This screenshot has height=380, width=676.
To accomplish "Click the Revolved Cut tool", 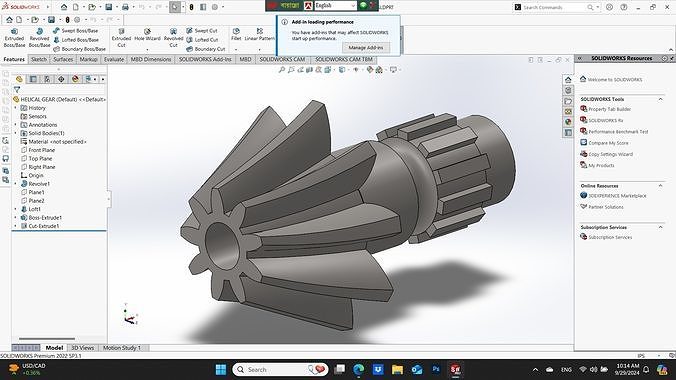I will click(173, 38).
